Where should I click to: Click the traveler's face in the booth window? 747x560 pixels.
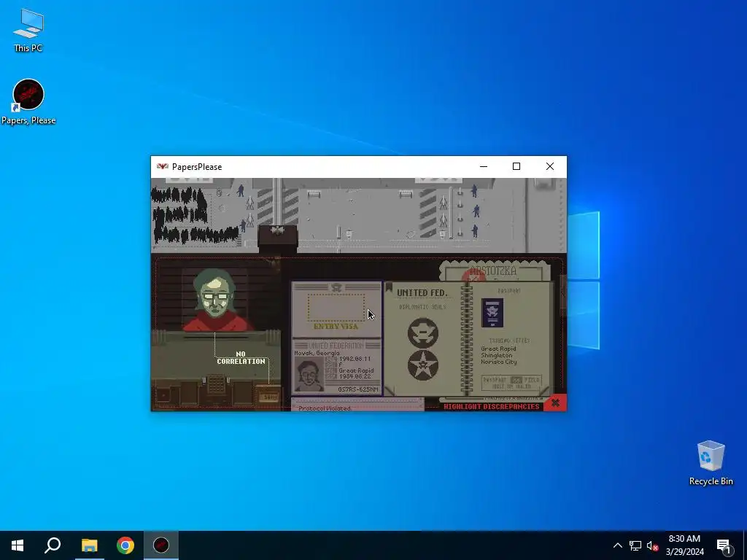(x=214, y=297)
